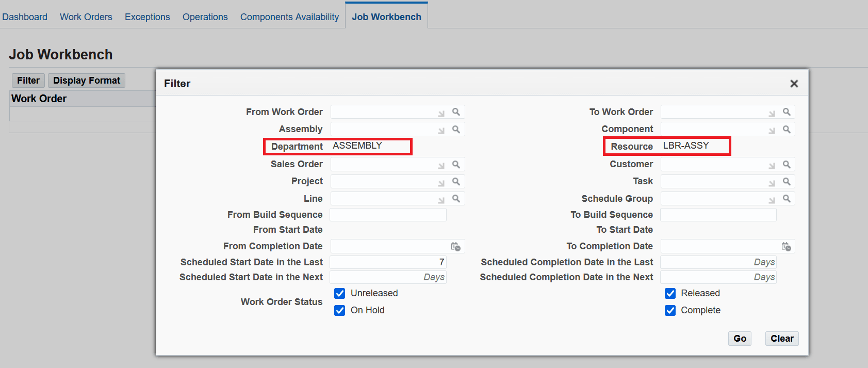Click the Clear button
868x368 pixels.
[782, 339]
